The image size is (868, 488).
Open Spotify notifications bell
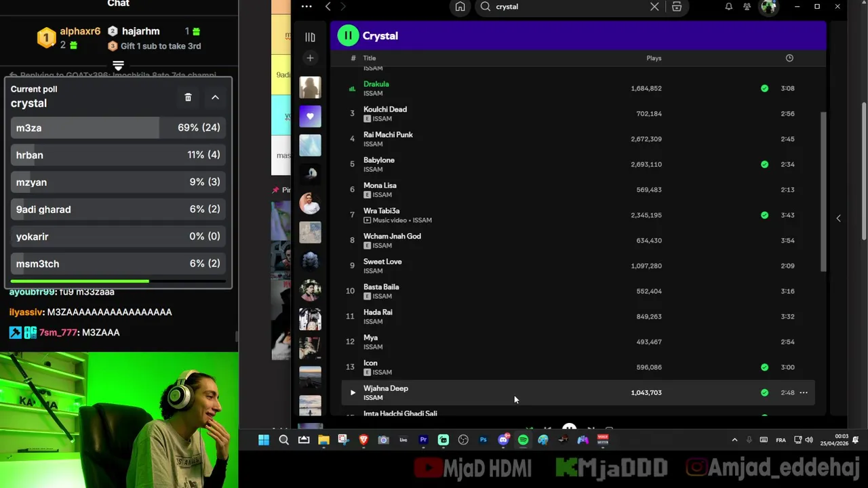(x=728, y=7)
